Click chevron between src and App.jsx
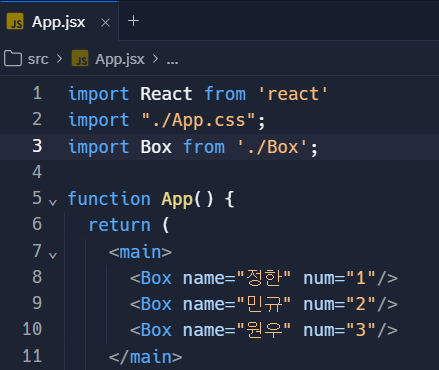The width and height of the screenshot is (439, 370). coord(59,59)
